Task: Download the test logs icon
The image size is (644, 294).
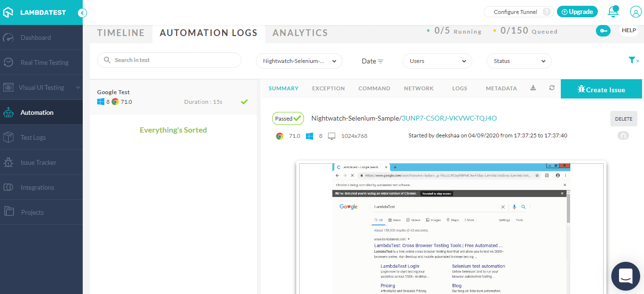Action: click(x=533, y=88)
